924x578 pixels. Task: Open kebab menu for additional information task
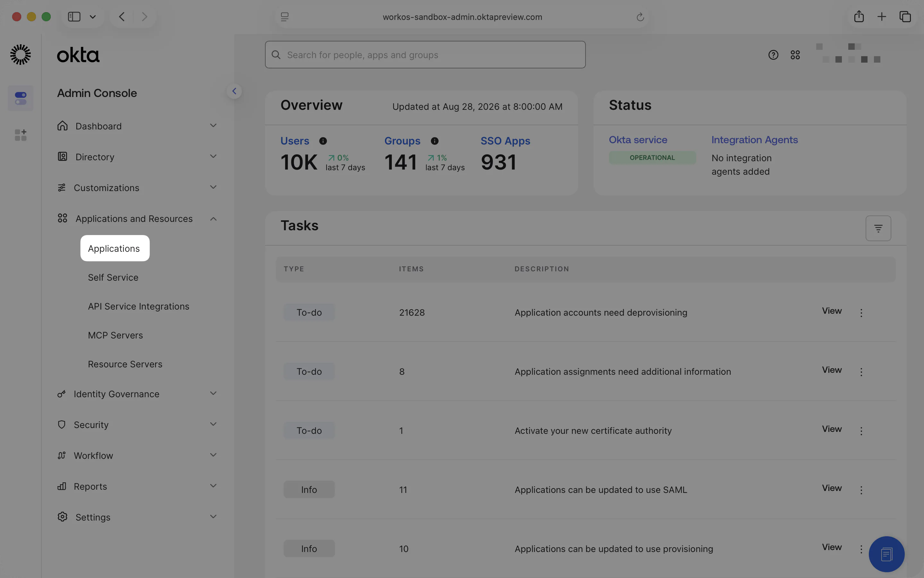point(861,372)
